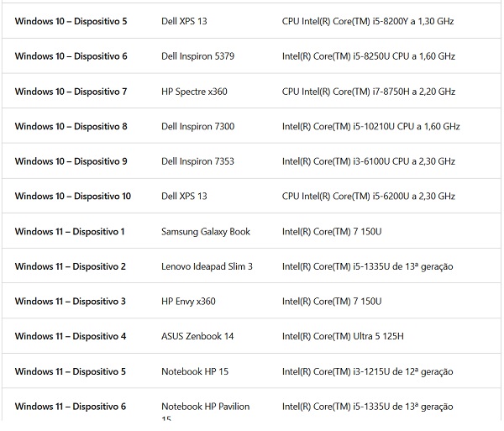This screenshot has height=431, width=504.
Task: Select the Notebook HP 15 model cell
Action: tap(195, 371)
